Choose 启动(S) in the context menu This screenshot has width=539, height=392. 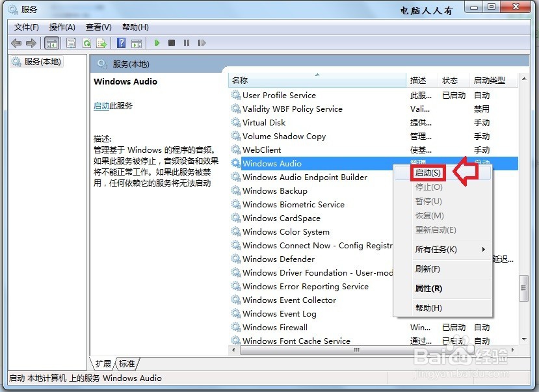443,173
